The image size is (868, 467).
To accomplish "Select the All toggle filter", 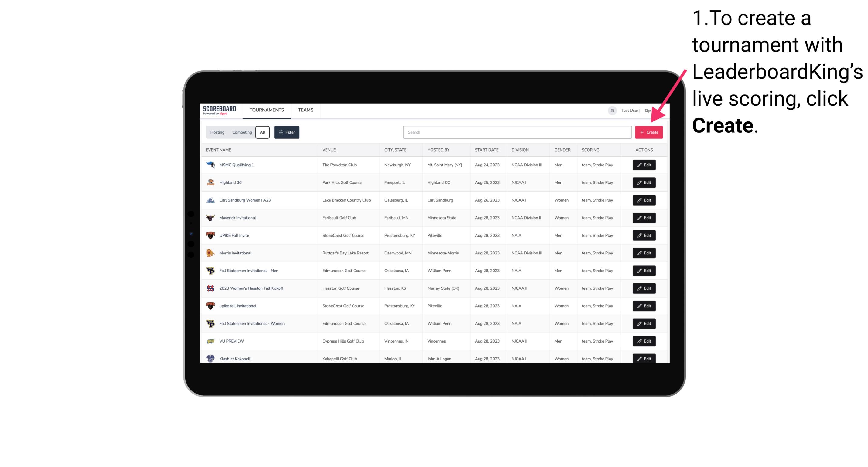I will 262,132.
